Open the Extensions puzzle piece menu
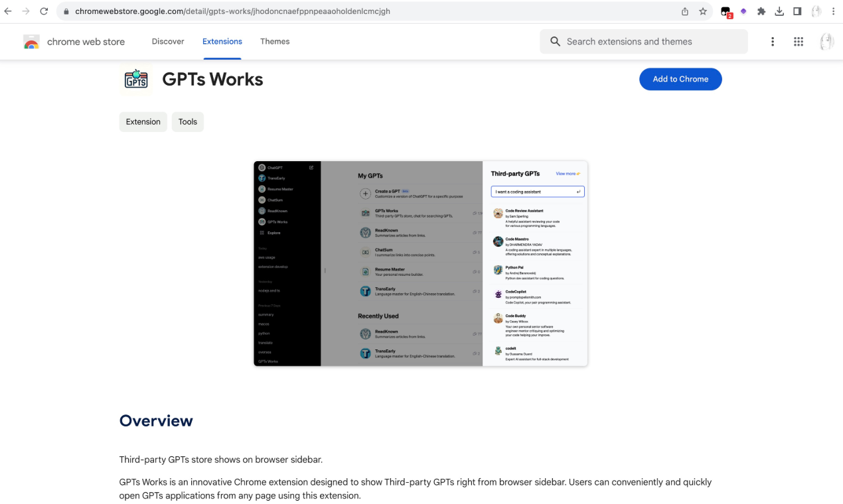Image resolution: width=843 pixels, height=504 pixels. 761,11
